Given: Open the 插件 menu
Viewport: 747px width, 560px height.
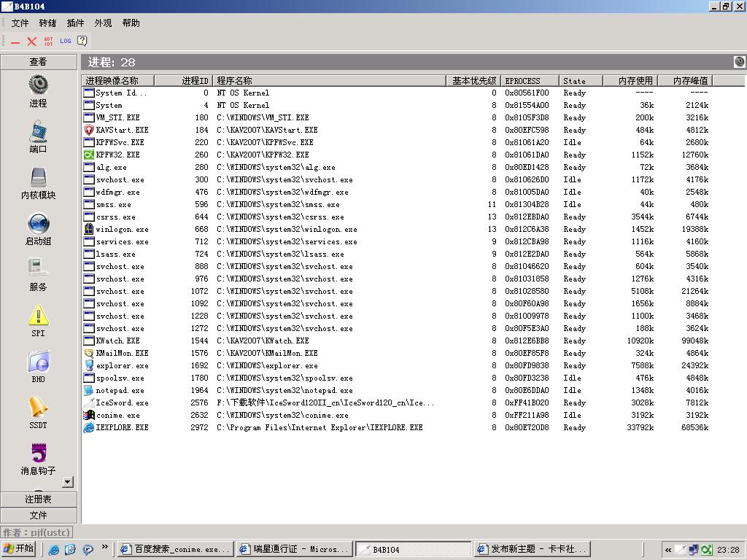Looking at the screenshot, I should coord(75,23).
